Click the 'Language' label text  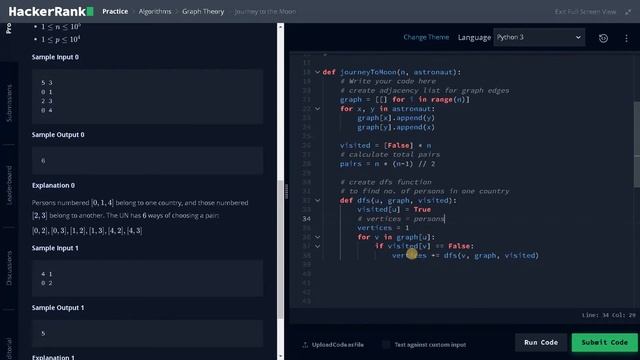[474, 38]
